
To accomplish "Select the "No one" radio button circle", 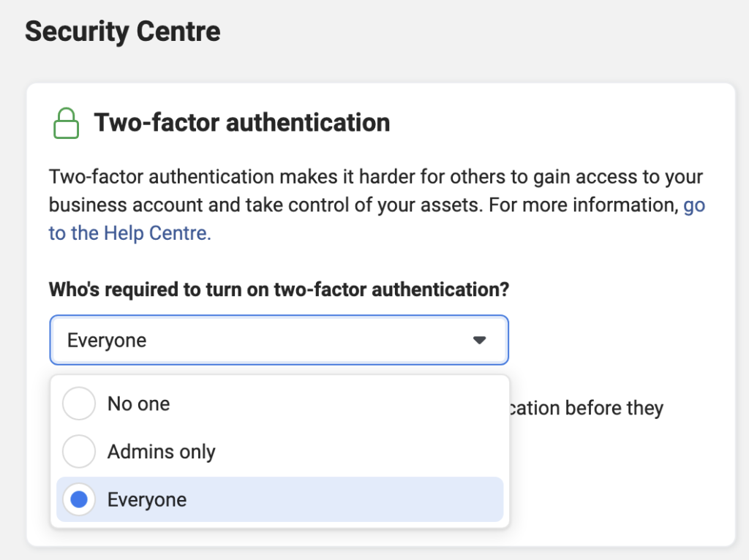I will pos(79,404).
